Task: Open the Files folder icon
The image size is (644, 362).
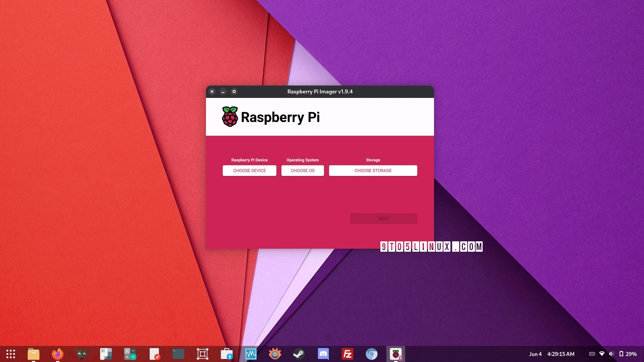Action: tap(34, 354)
